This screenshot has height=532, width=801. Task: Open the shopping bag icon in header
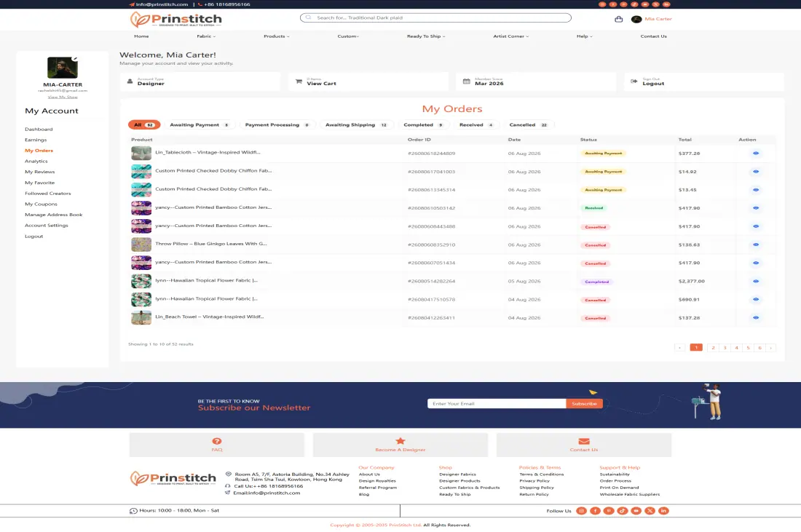pyautogui.click(x=619, y=19)
